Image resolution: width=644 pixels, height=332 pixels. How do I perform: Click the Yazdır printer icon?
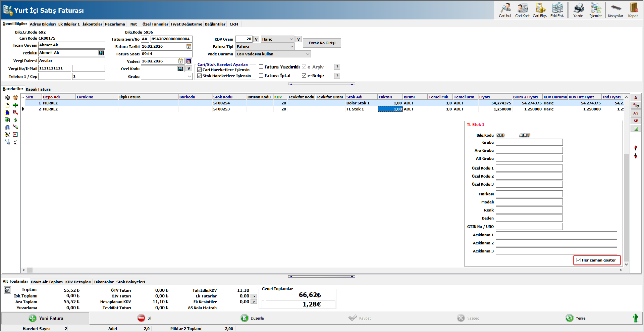coord(578,8)
